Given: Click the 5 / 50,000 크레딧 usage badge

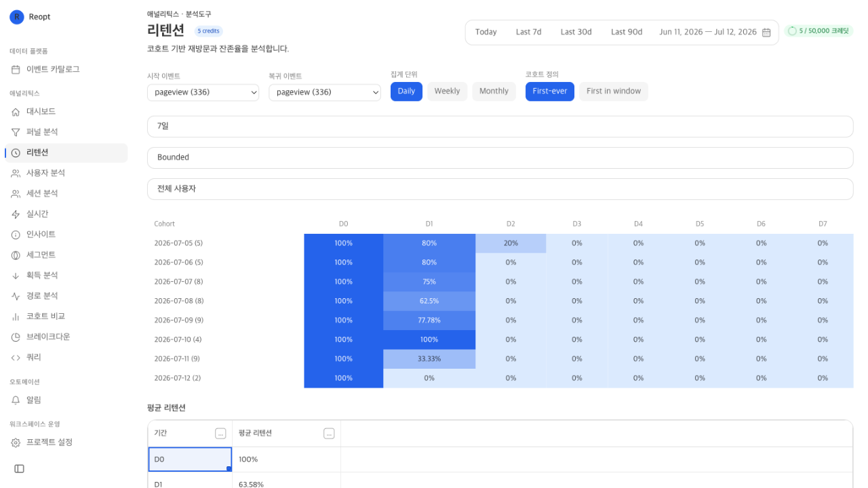Looking at the screenshot, I should [x=819, y=31].
